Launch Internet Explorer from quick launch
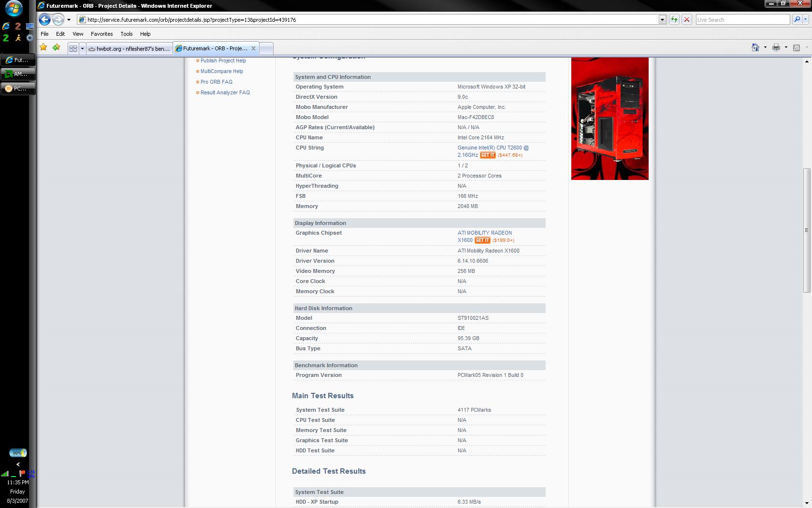The image size is (812, 508). tap(6, 27)
